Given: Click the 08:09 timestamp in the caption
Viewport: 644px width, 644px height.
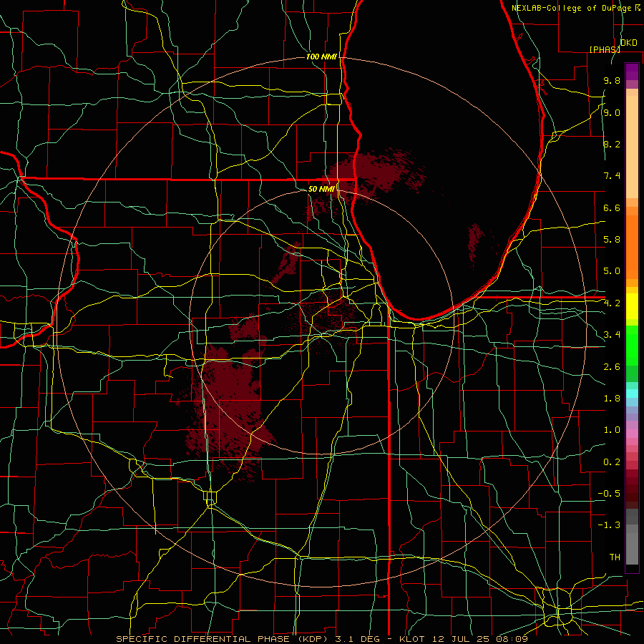Looking at the screenshot, I should 513,639.
